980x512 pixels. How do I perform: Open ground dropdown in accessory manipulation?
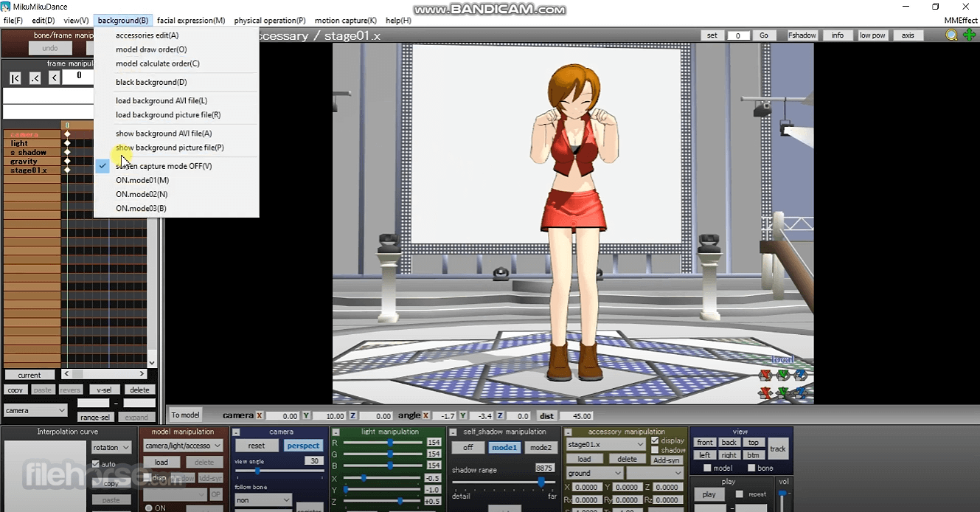click(x=595, y=473)
